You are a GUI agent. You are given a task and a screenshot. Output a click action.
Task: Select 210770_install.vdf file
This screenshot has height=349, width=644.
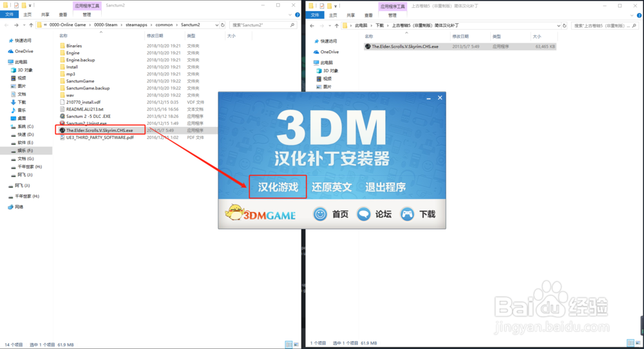click(x=83, y=102)
